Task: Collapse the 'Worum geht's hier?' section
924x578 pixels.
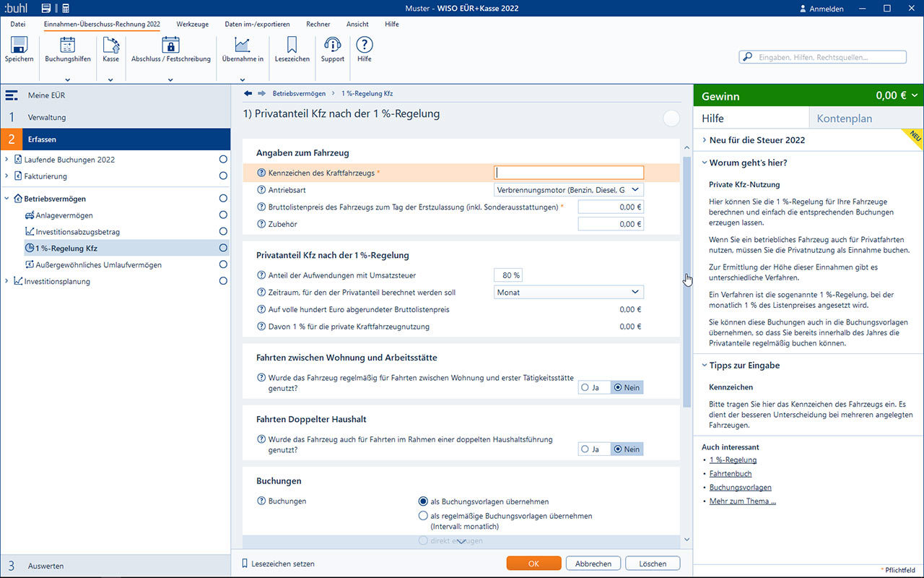Action: 705,163
